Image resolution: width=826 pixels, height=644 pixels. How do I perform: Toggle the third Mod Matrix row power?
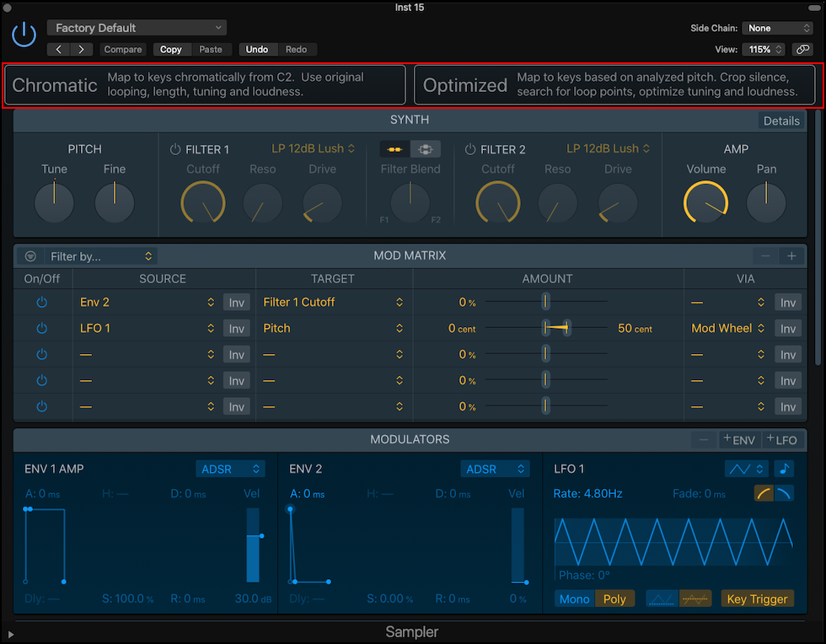[41, 355]
